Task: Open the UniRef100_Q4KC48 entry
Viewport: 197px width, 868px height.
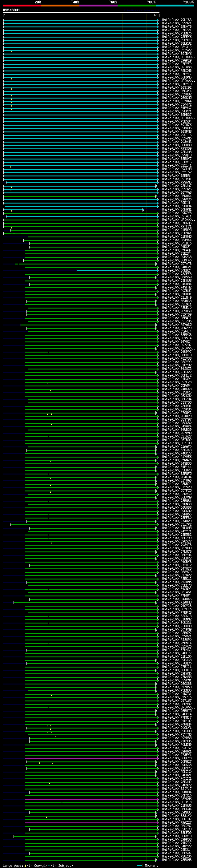Action: click(x=177, y=389)
